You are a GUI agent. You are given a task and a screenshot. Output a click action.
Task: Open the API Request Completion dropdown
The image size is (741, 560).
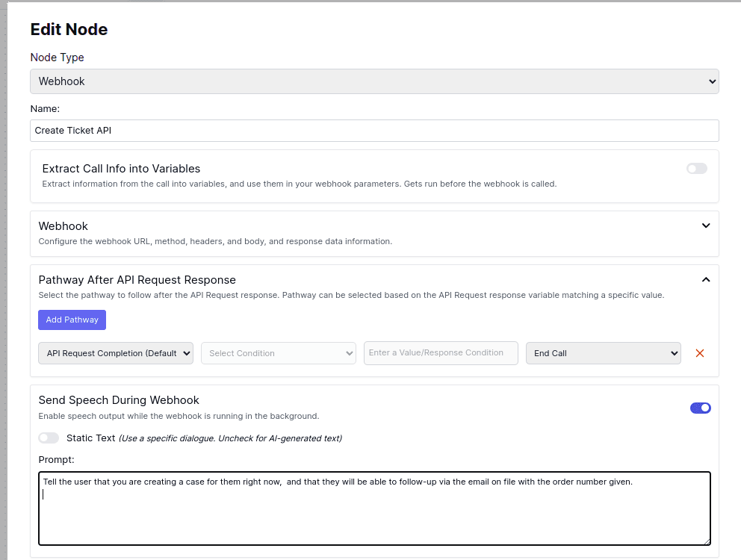click(x=116, y=353)
